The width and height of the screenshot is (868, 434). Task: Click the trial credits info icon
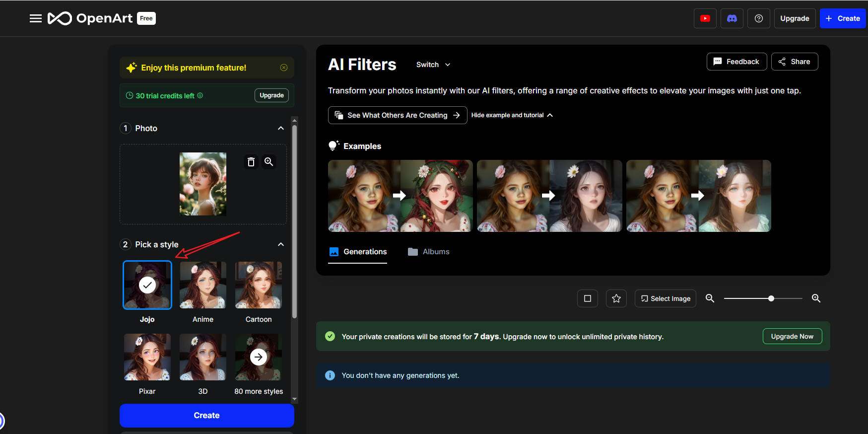click(200, 95)
